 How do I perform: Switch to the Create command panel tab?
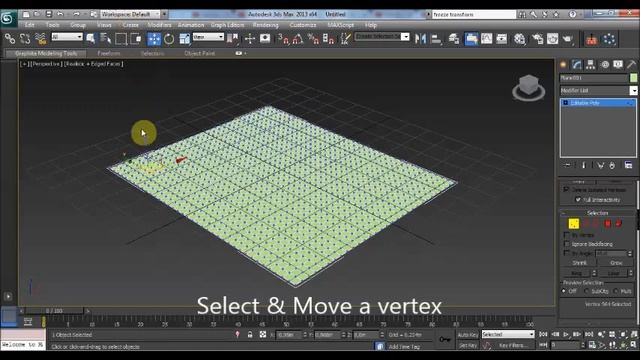point(563,64)
